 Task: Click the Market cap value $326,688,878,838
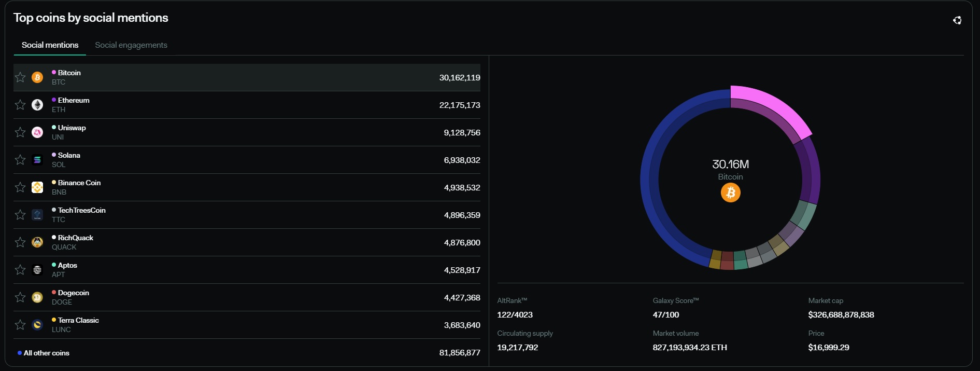pos(841,315)
